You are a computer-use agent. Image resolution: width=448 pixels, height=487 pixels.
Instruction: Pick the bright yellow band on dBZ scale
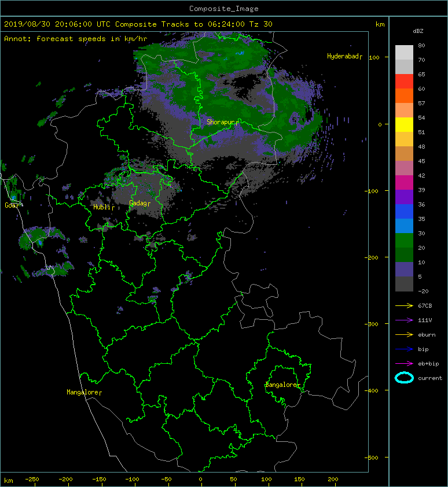pyautogui.click(x=404, y=124)
